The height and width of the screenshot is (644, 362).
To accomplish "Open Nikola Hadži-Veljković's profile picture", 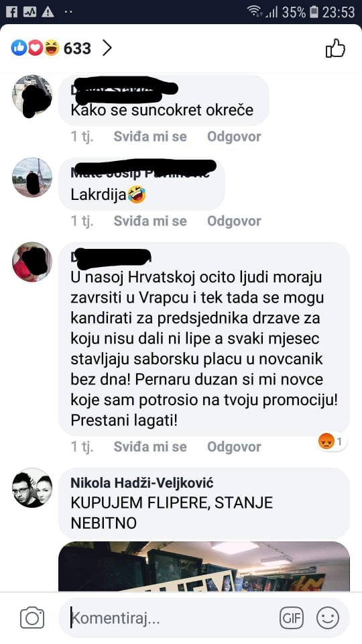I will point(32,488).
